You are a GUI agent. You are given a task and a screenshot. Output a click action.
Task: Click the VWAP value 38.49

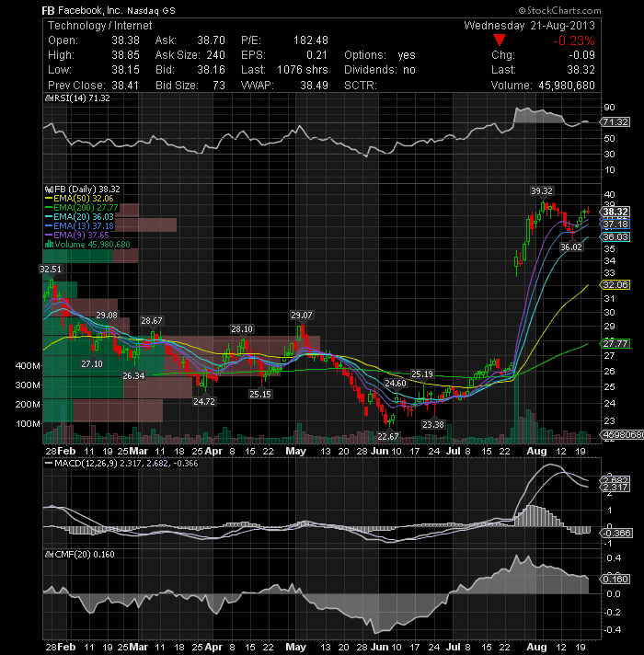pyautogui.click(x=314, y=86)
